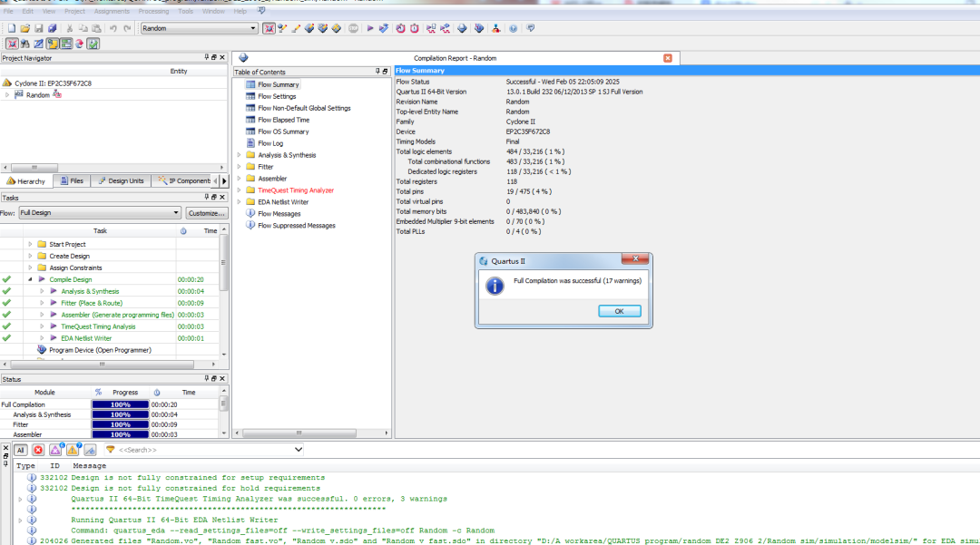The height and width of the screenshot is (545, 980).
Task: Open the project revision dropdown showing Random
Action: click(198, 29)
